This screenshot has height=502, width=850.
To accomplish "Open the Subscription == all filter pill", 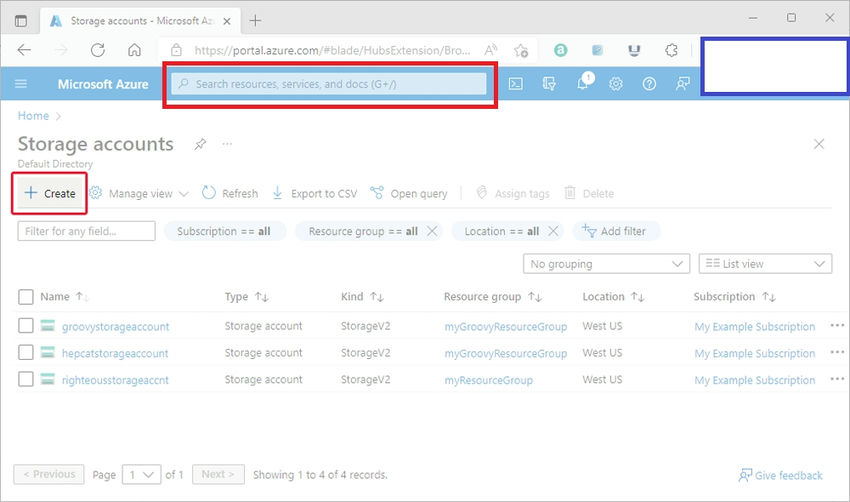I will click(224, 231).
